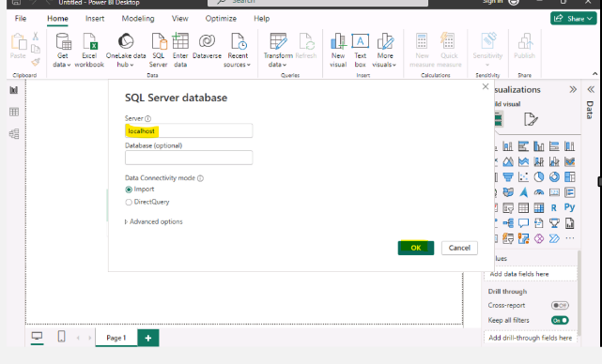Show Data Connectivity mode info icon
The image size is (602, 364).
(x=200, y=178)
